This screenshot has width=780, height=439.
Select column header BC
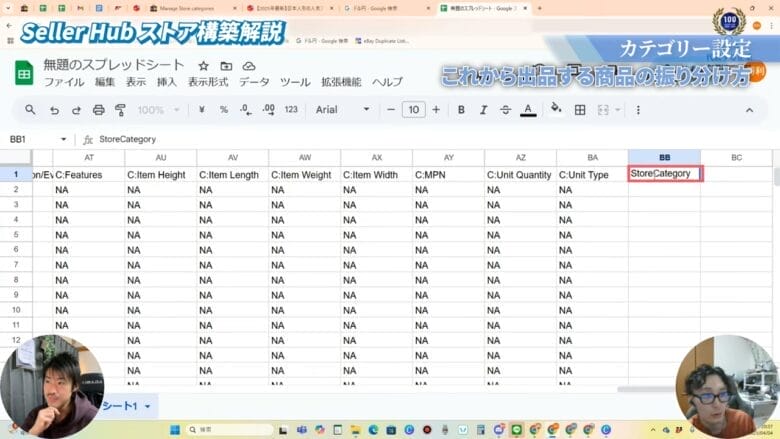(736, 158)
